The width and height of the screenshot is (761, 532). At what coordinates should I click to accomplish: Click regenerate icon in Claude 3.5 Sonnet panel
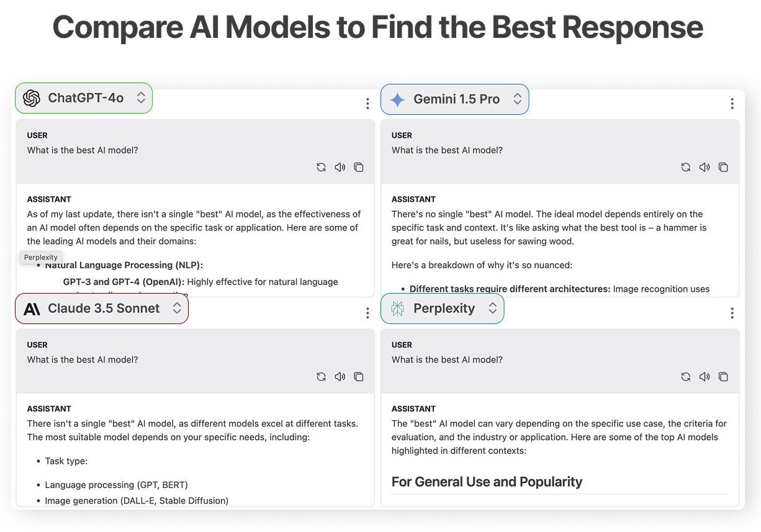(321, 377)
